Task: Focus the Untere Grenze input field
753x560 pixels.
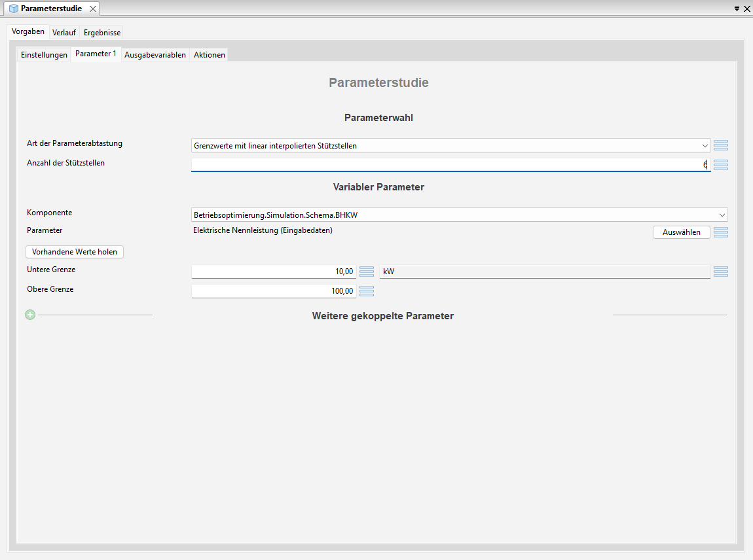Action: [274, 271]
